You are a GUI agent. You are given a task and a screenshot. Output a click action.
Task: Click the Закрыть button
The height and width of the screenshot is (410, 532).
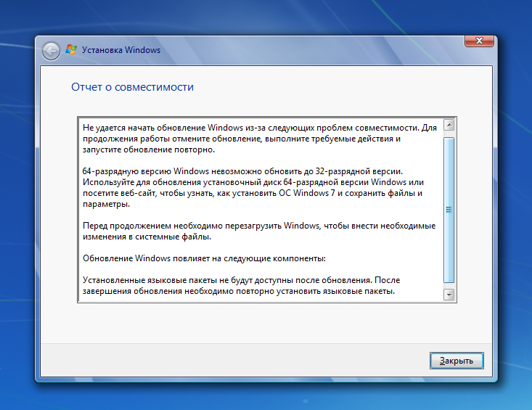click(x=457, y=361)
